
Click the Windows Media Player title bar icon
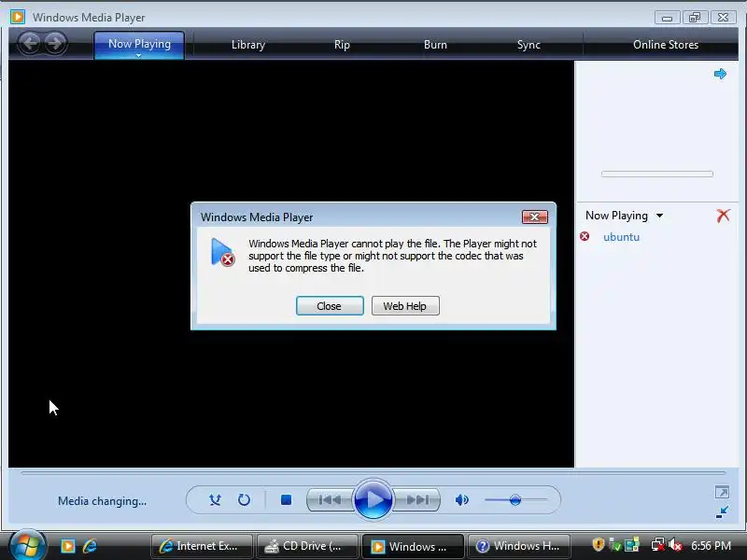[x=18, y=17]
